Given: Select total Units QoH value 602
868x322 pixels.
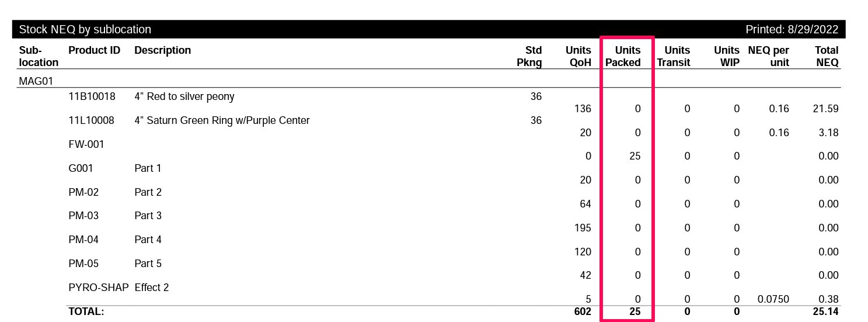Looking at the screenshot, I should click(x=582, y=311).
